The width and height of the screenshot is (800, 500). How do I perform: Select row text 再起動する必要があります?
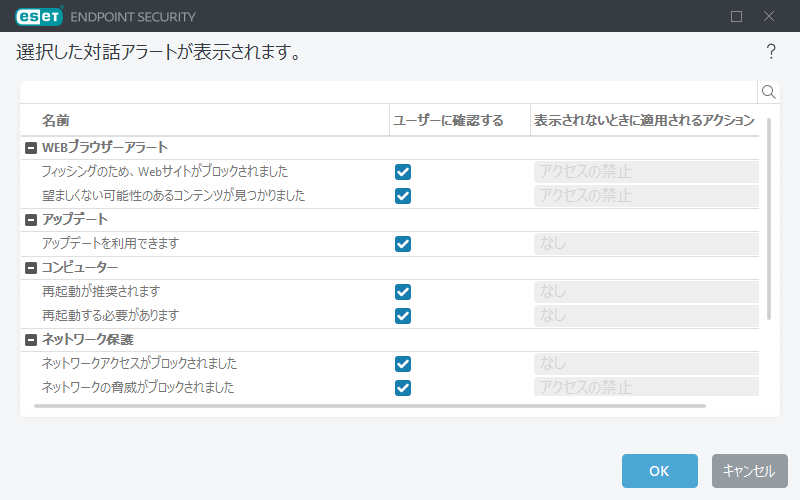[110, 315]
